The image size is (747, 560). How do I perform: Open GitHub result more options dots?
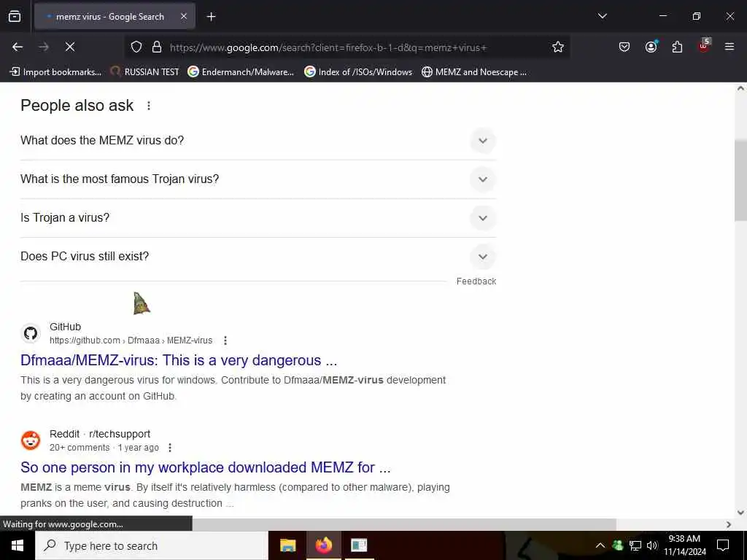pos(225,341)
